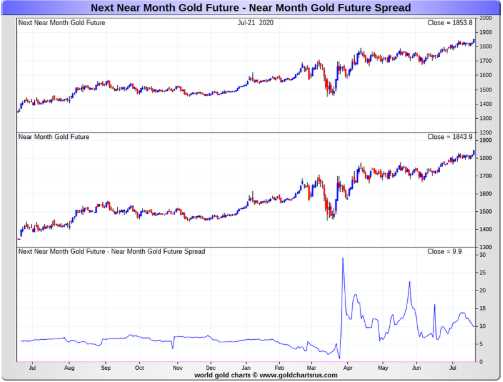Viewport: 503px width, 382px height.
Task: Click the Nov label on the time axis
Action: (x=178, y=368)
